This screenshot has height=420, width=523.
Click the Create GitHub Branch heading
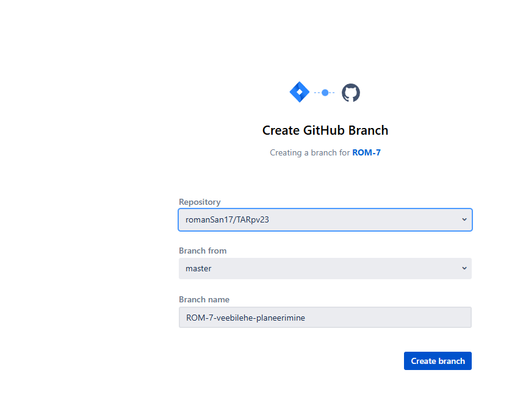coord(325,130)
